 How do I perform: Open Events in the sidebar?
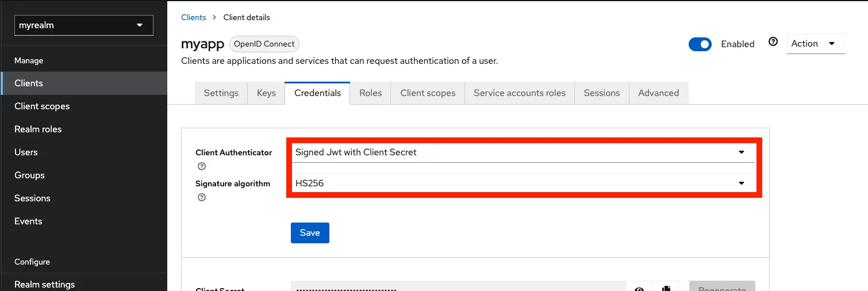84,221
